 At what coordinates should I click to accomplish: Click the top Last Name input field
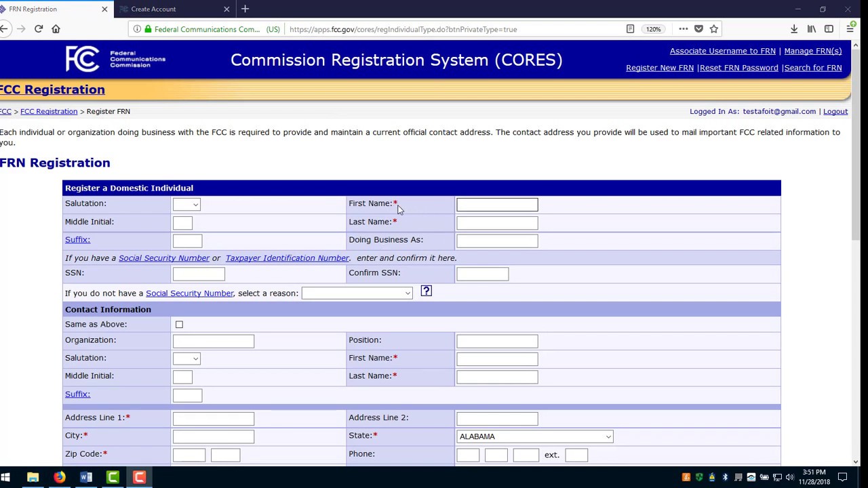click(x=497, y=222)
